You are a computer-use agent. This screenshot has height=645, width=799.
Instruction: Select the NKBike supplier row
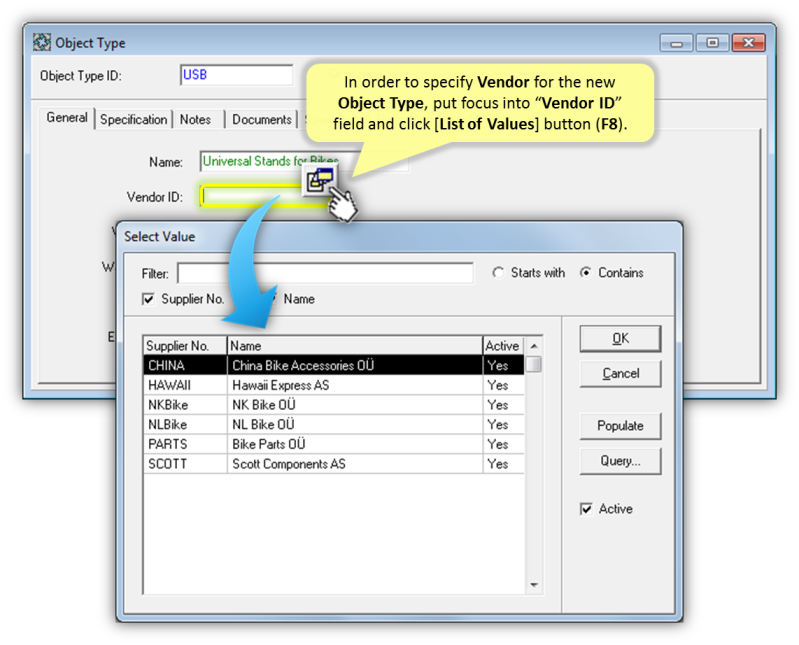click(x=334, y=405)
